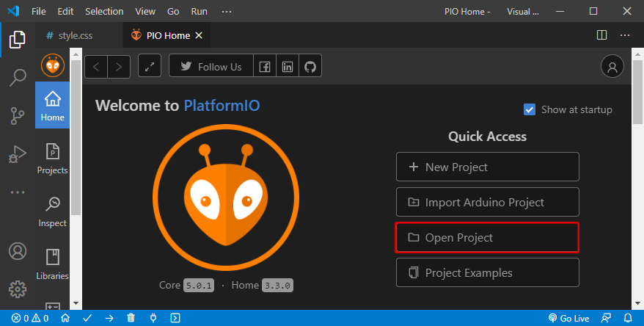Follow PlatformIO on Twitter
Image resolution: width=644 pixels, height=326 pixels.
click(x=211, y=66)
